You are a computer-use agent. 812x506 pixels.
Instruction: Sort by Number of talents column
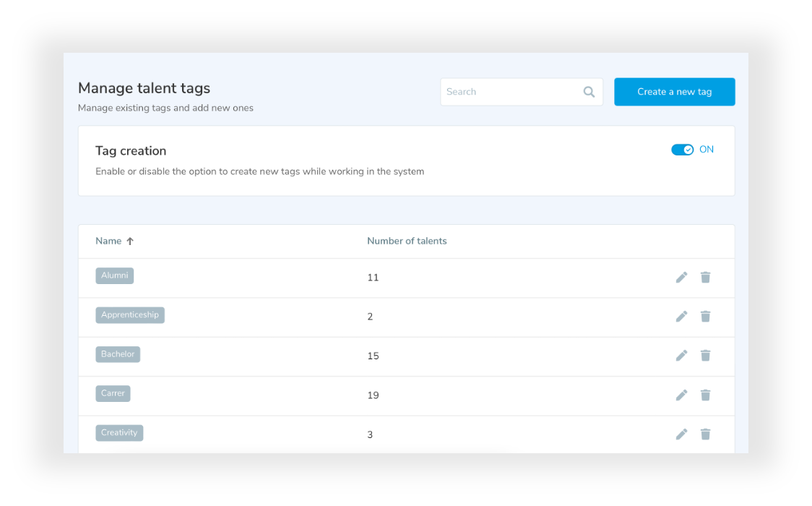point(407,241)
